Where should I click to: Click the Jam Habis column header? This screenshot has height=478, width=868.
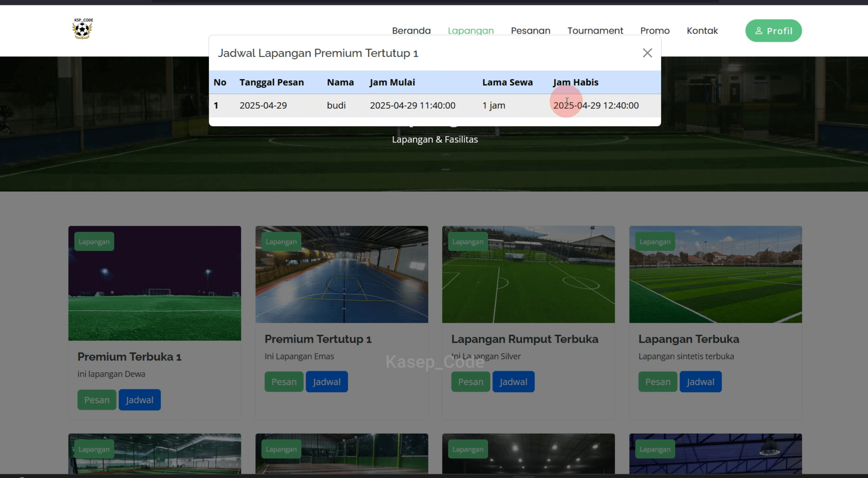576,82
